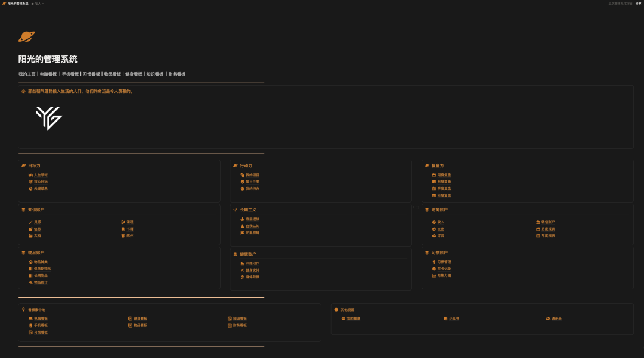Open 知识看板 in the top navigation row
This screenshot has height=358, width=644.
click(155, 74)
